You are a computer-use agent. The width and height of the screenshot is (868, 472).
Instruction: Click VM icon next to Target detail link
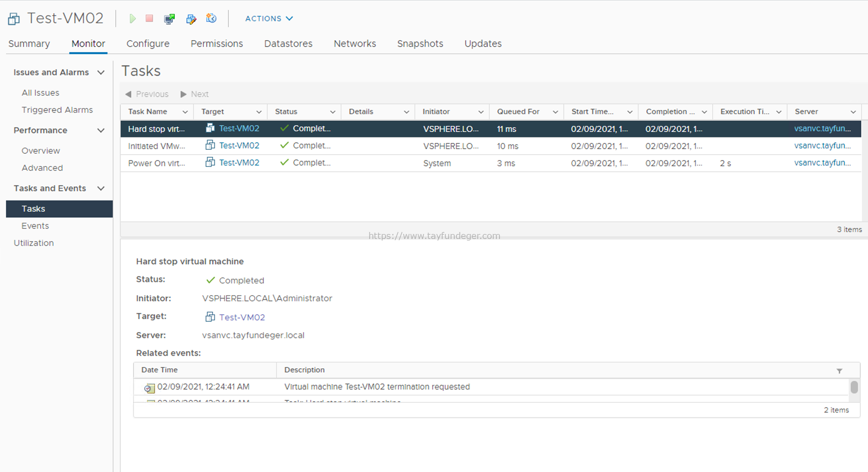click(x=210, y=317)
